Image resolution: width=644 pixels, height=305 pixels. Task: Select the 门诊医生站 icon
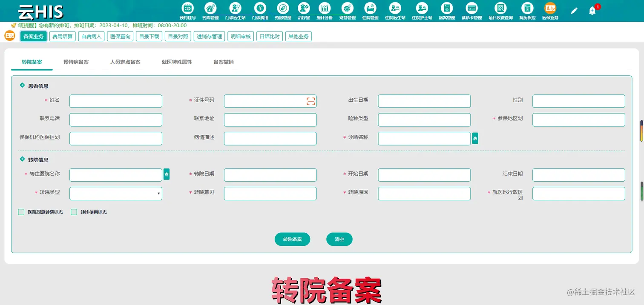click(234, 11)
